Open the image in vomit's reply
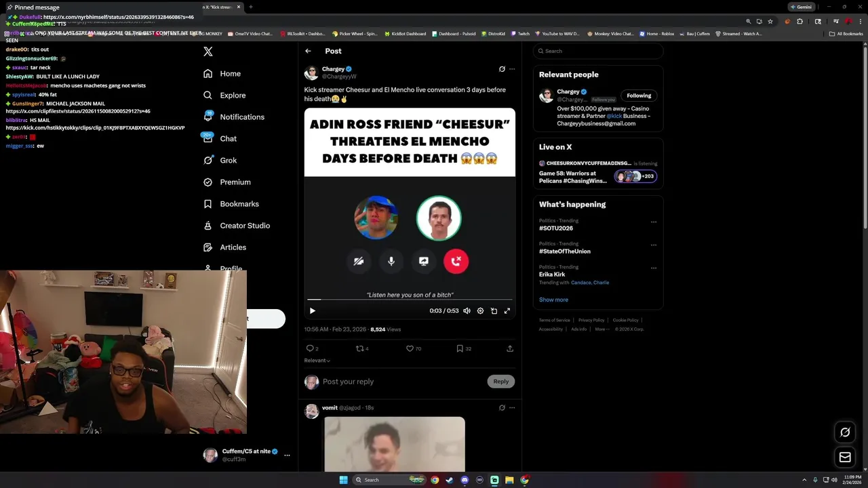Screen dimensions: 868x488 [x=395, y=444]
